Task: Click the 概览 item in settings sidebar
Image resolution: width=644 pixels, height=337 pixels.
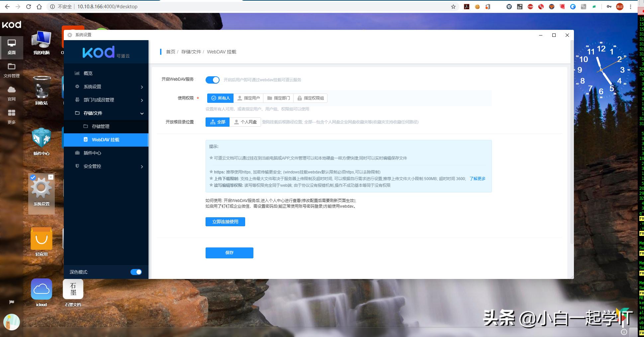Action: coord(88,73)
